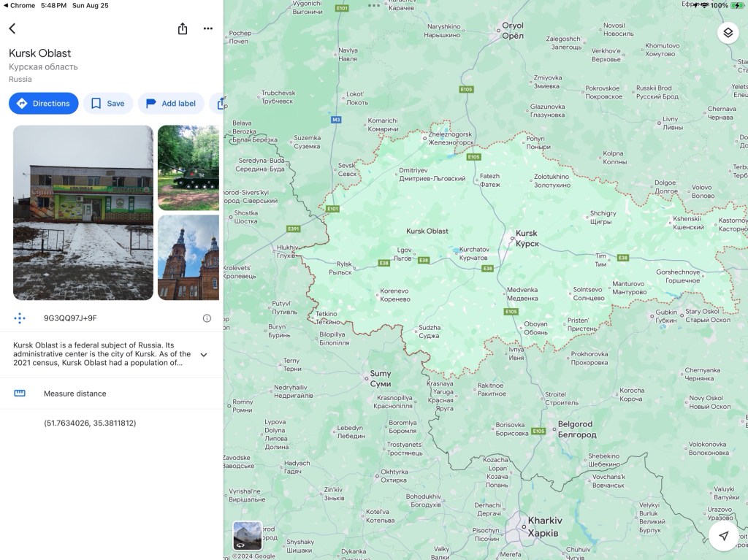Open the large storefront photo
Viewport: 748px width, 560px height.
[x=83, y=212]
